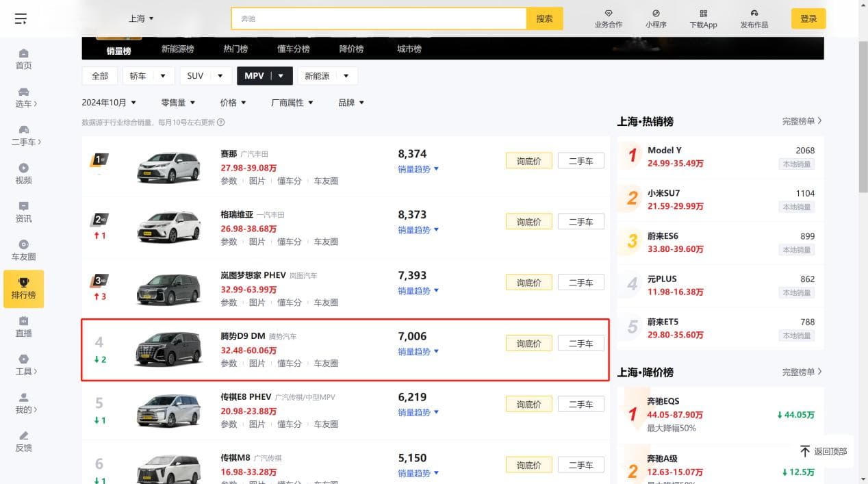This screenshot has width=868, height=484.
Task: Switch to 懂车分榜 tab
Action: pyautogui.click(x=294, y=49)
